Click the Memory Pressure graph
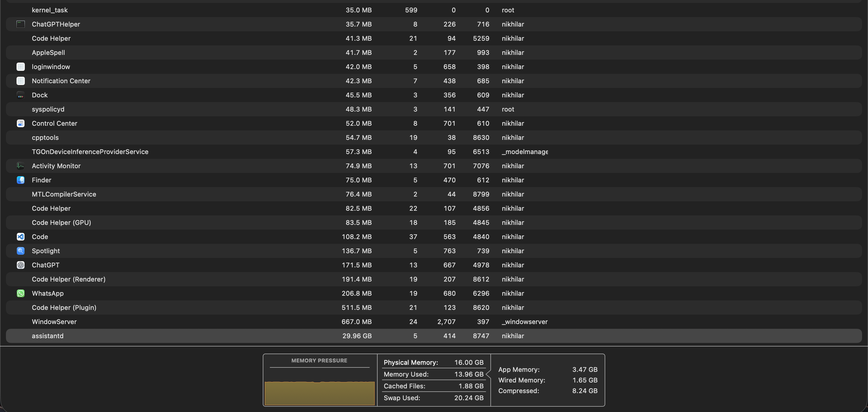The height and width of the screenshot is (412, 868). coord(319,393)
